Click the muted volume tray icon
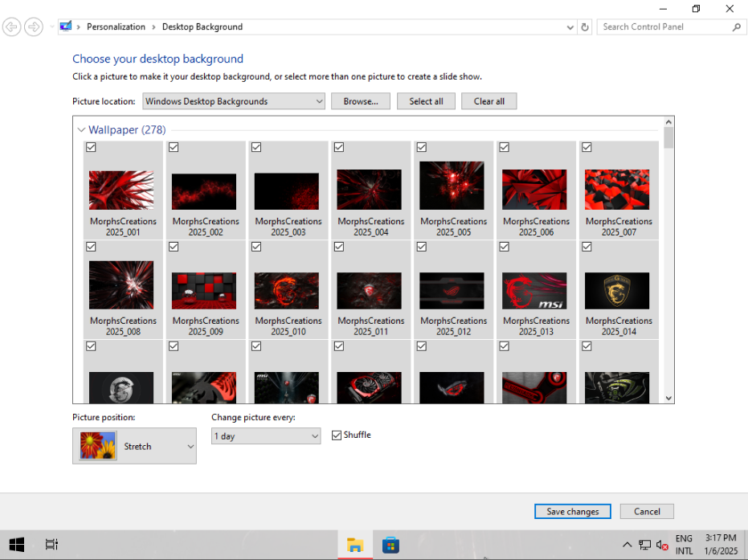This screenshot has height=560, width=748. click(x=662, y=545)
